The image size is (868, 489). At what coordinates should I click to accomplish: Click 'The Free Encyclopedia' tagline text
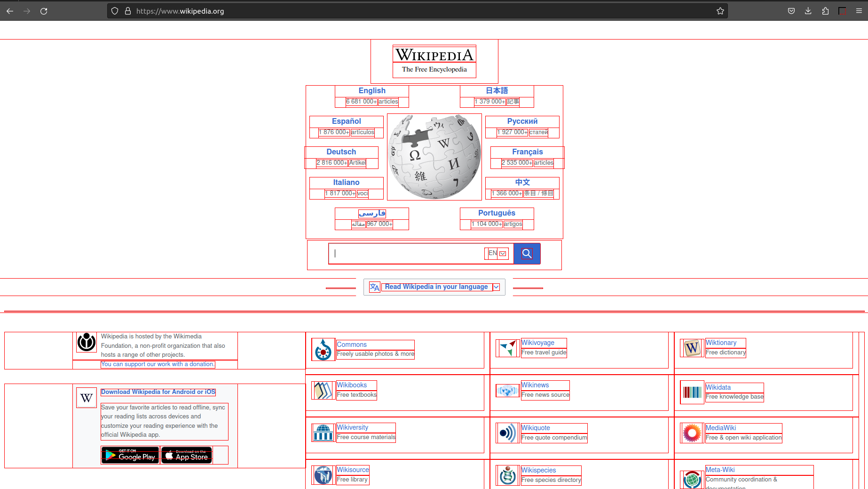point(434,70)
